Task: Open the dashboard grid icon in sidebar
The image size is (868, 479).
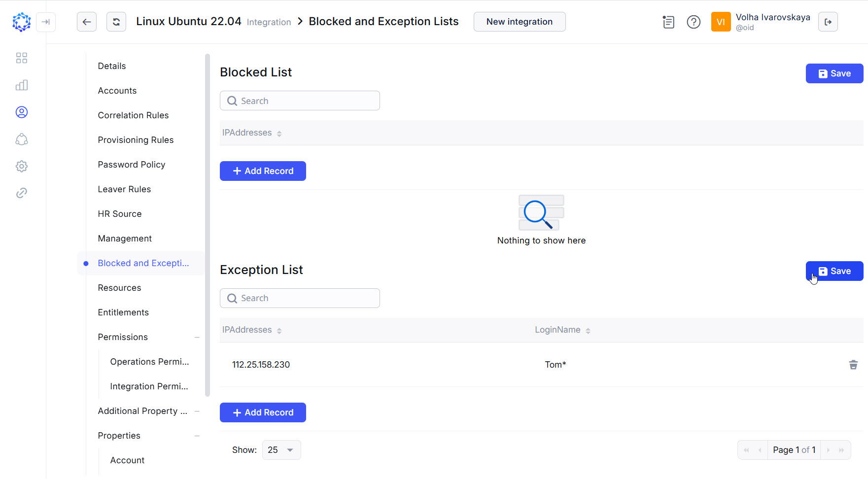Action: tap(22, 58)
